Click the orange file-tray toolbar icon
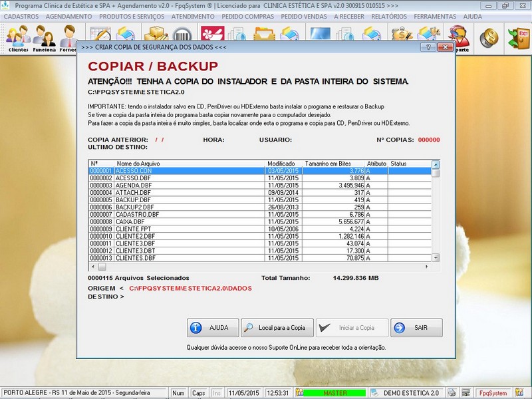532x399 pixels. pos(264,33)
